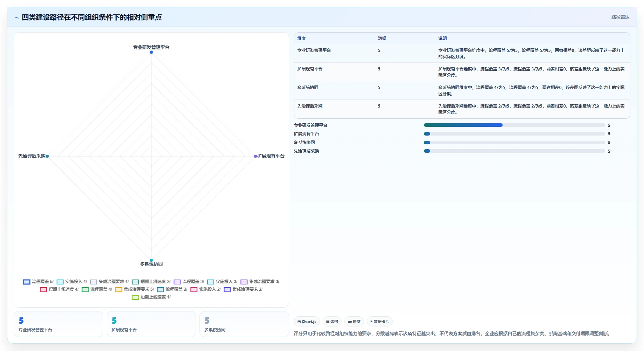Toggle legend item 短期上线速度 2/
The width and height of the screenshot is (644, 351).
pyautogui.click(x=151, y=282)
